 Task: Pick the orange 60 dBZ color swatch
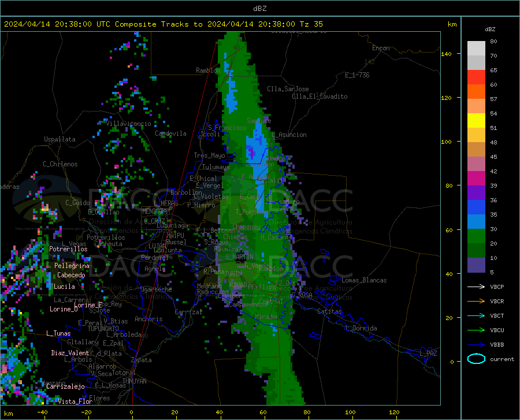pos(476,92)
